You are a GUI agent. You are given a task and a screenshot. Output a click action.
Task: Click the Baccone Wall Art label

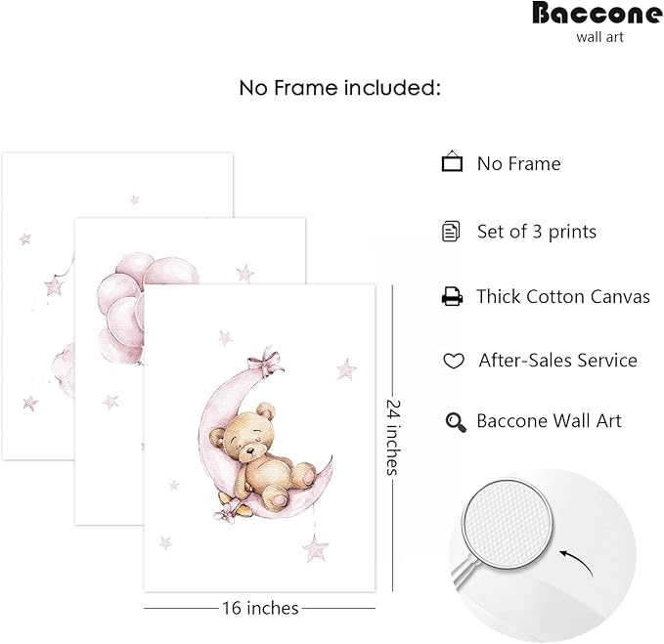549,421
